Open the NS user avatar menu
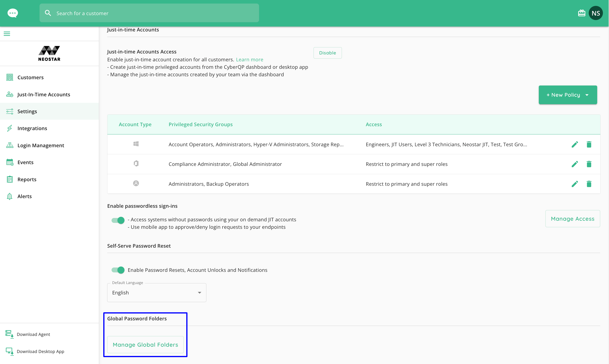Screen dimensions: 609x364 click(x=595, y=13)
